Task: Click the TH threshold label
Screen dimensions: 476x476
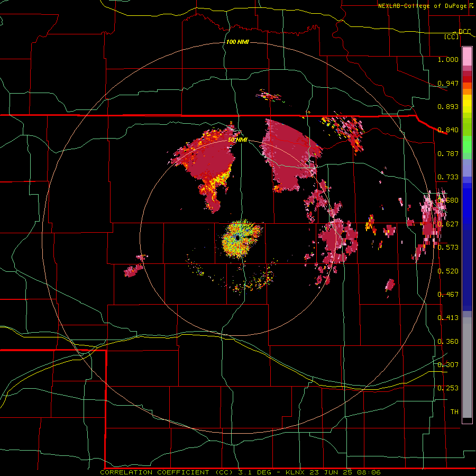Action: pyautogui.click(x=454, y=412)
